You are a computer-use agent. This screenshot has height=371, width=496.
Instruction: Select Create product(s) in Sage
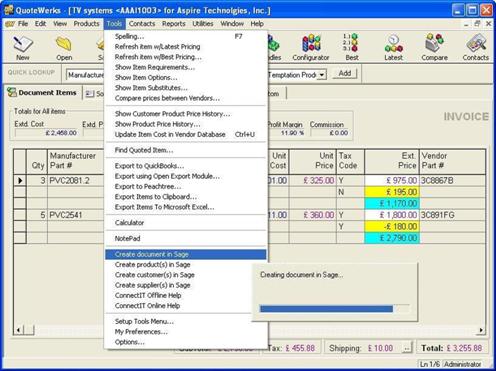[179, 265]
